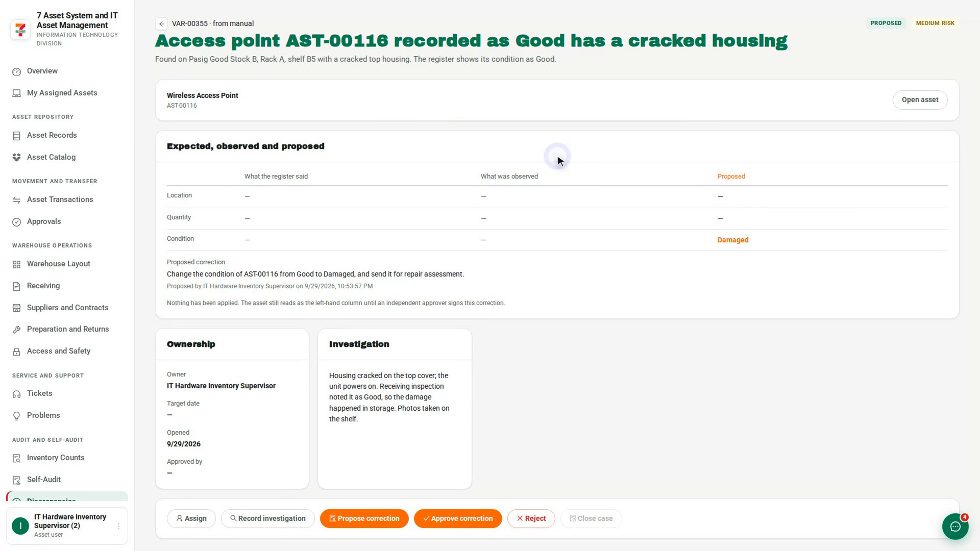This screenshot has width=980, height=551.
Task: Click the Tickets headset icon
Action: point(16,394)
